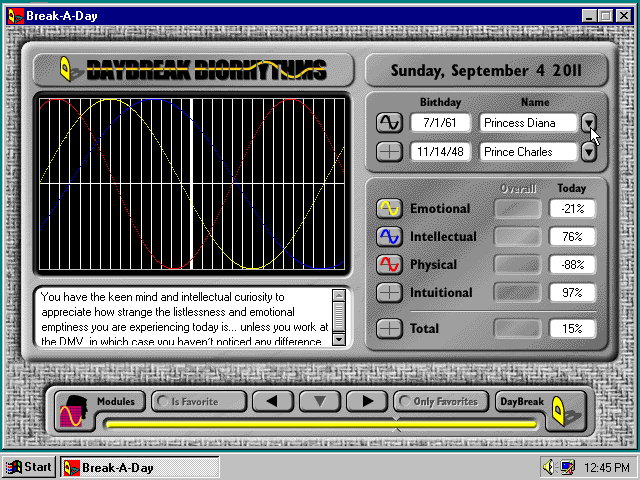640x480 pixels.
Task: Click the Birthday column header
Action: (440, 102)
